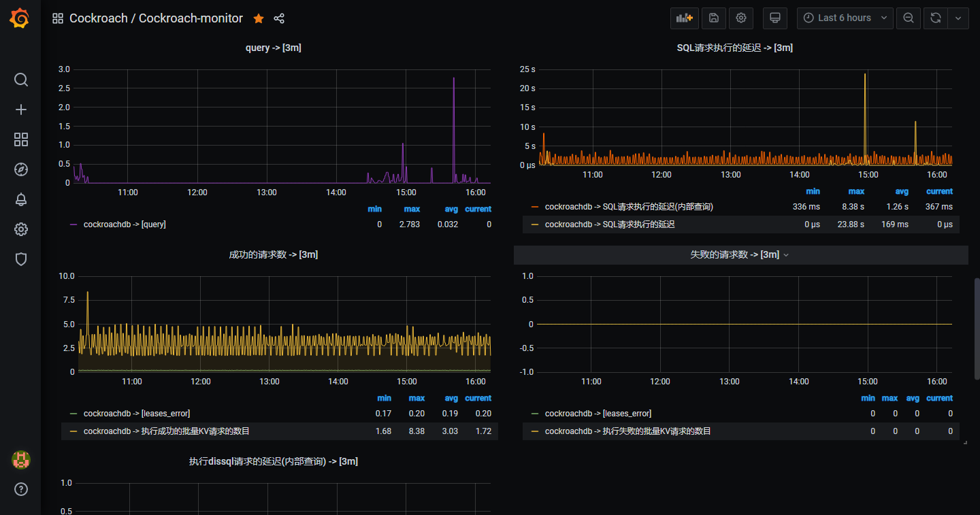
Task: Select the 3.03 avg KV requests value
Action: coord(451,431)
